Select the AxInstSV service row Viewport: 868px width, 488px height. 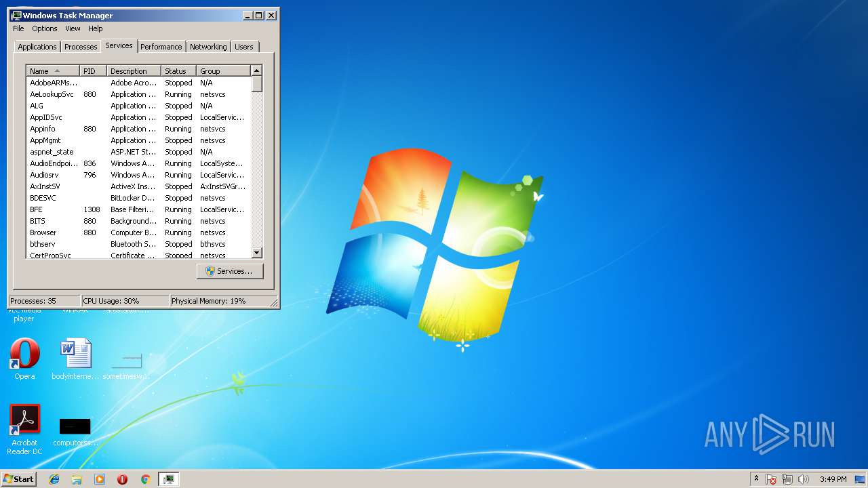coord(138,186)
